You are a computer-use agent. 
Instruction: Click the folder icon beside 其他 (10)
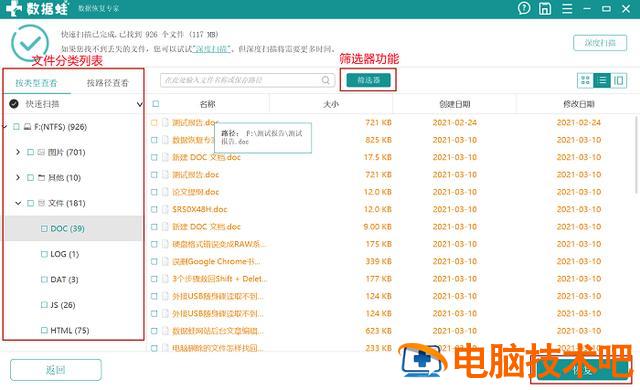41,177
